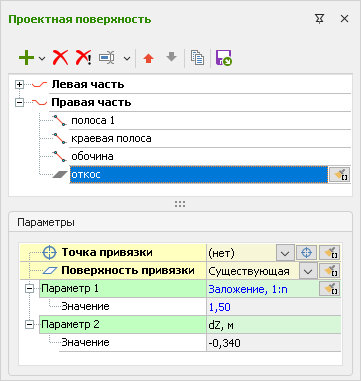
Task: Pick anchor point with crosshair button
Action: click(307, 253)
